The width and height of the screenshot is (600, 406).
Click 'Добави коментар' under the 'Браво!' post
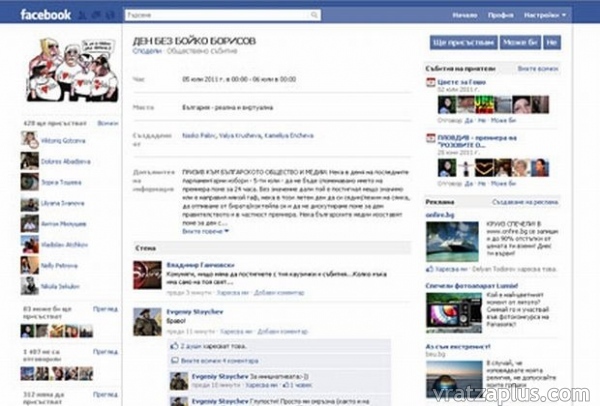(282, 331)
